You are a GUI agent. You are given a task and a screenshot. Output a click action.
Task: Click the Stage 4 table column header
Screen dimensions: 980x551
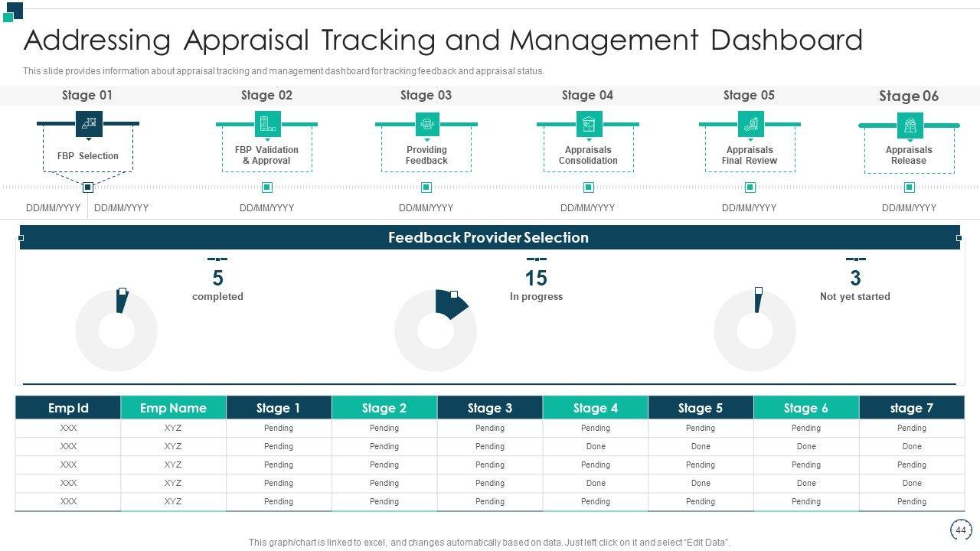point(596,408)
